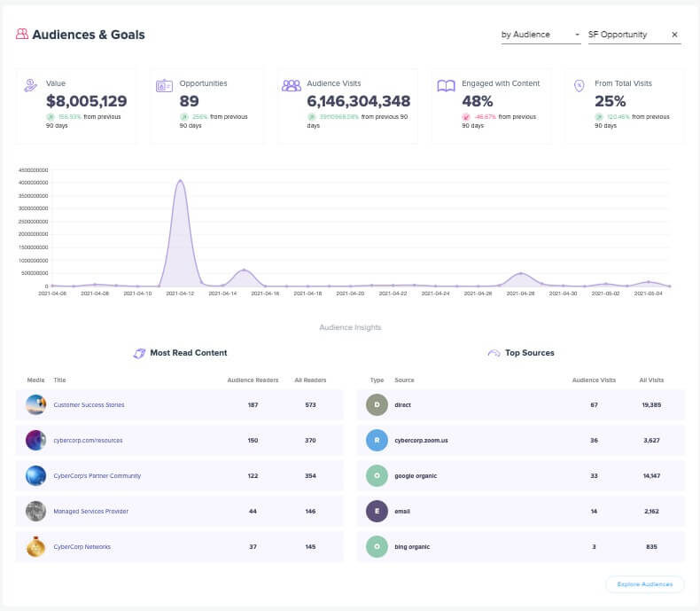Click the Customer Success Stories thumbnail

tap(35, 404)
